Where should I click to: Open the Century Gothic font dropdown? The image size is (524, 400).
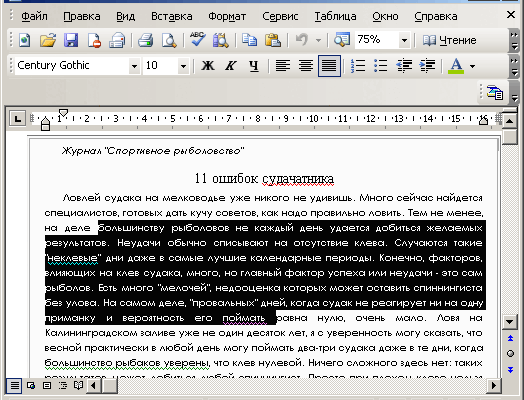click(134, 66)
